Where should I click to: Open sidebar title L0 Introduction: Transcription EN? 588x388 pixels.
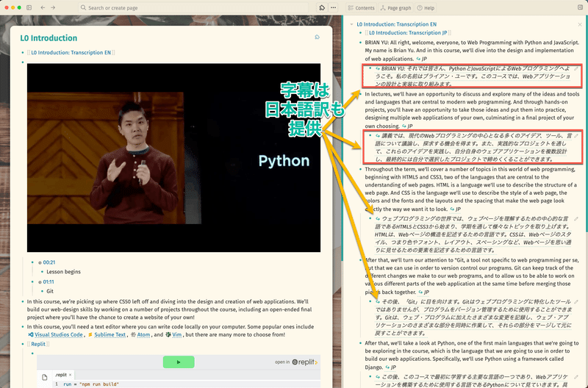[x=396, y=24]
